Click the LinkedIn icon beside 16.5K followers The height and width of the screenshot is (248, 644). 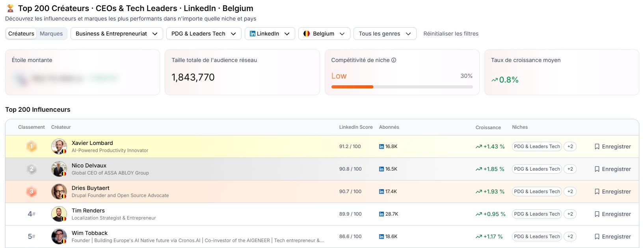pos(382,169)
